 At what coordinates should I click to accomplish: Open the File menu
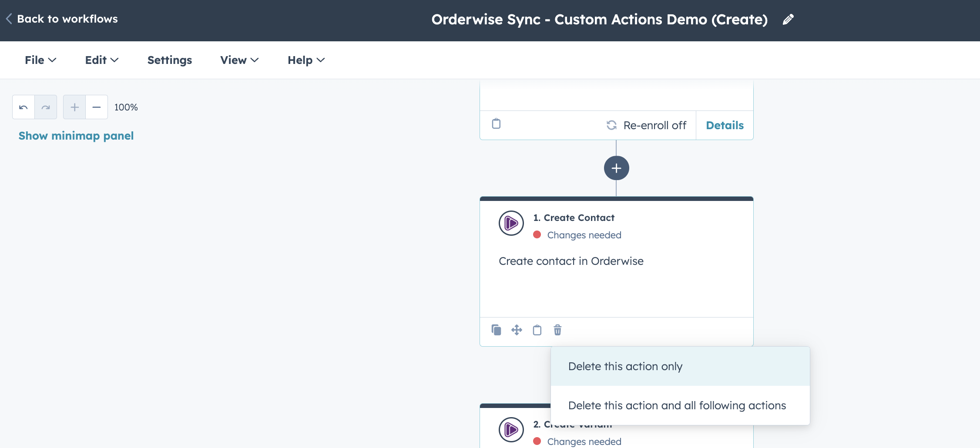click(x=40, y=60)
